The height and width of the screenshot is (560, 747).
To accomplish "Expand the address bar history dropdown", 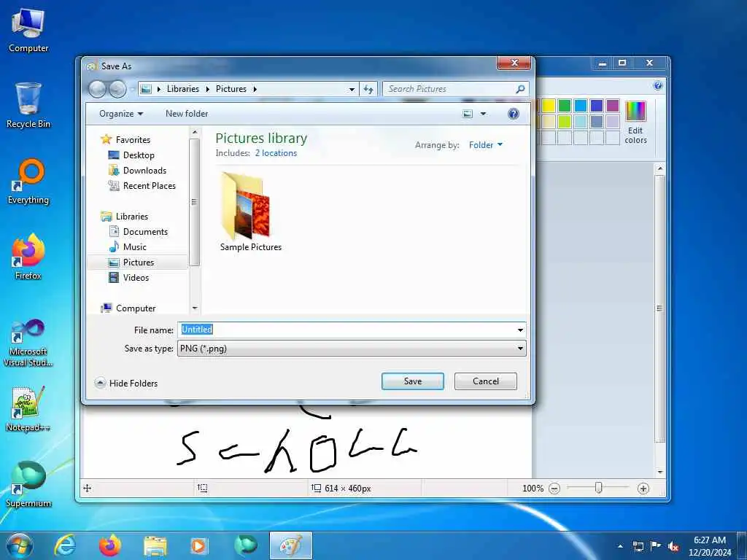I will [352, 89].
